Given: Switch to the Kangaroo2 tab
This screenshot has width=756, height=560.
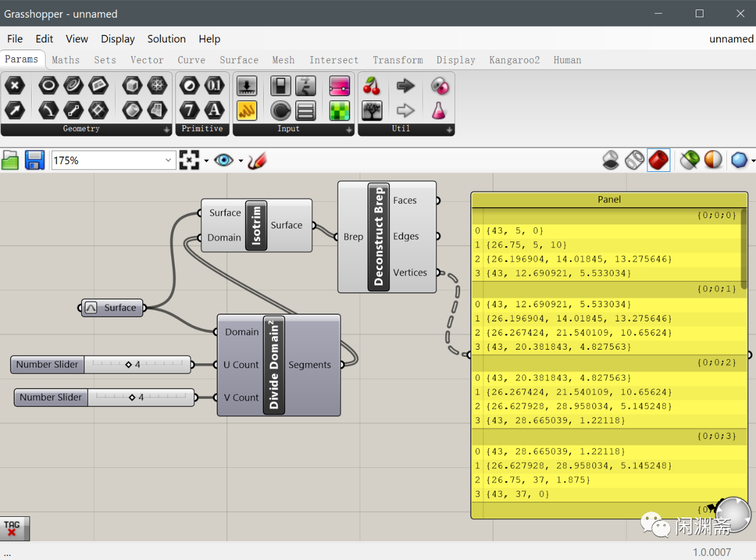Looking at the screenshot, I should [x=514, y=60].
